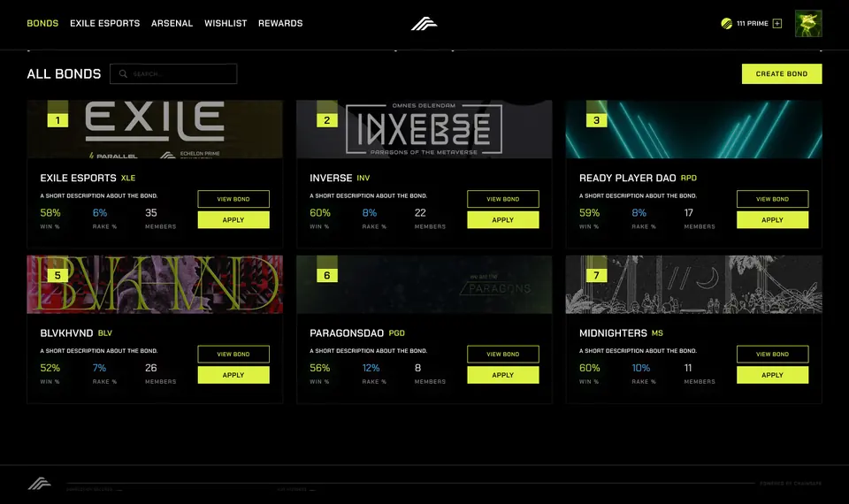View the Ready Player DAO bond
The height and width of the screenshot is (504, 849).
pyautogui.click(x=772, y=199)
